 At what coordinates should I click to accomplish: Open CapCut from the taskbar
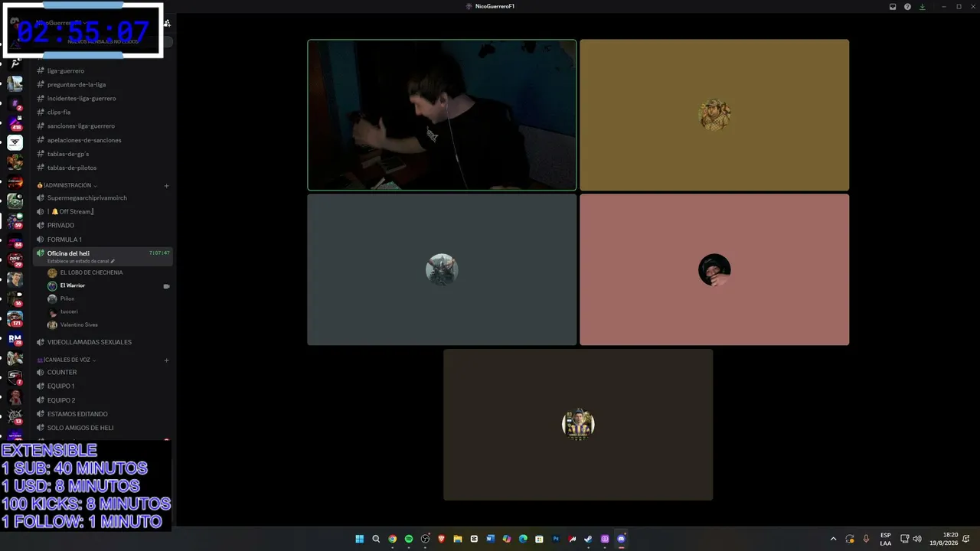pos(474,539)
